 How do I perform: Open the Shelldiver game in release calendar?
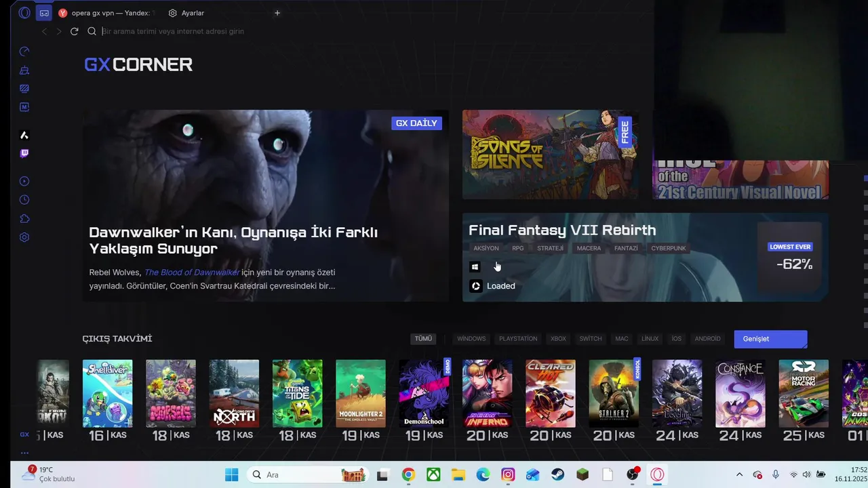[107, 394]
